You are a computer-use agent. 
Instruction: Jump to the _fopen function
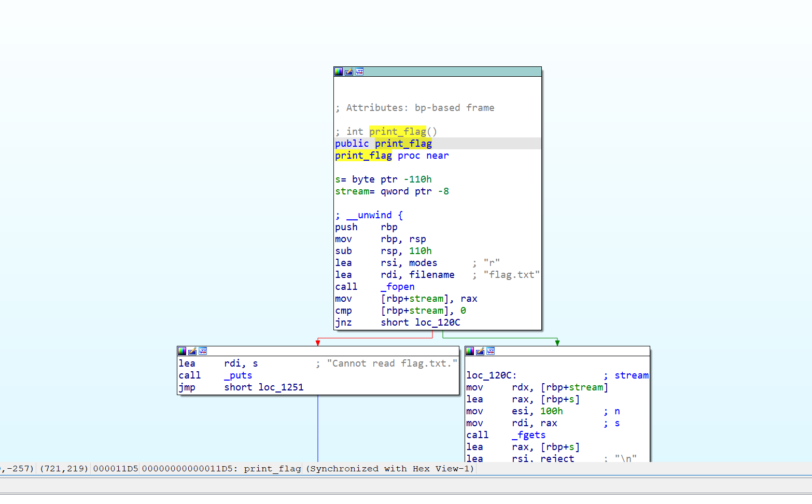tap(398, 286)
